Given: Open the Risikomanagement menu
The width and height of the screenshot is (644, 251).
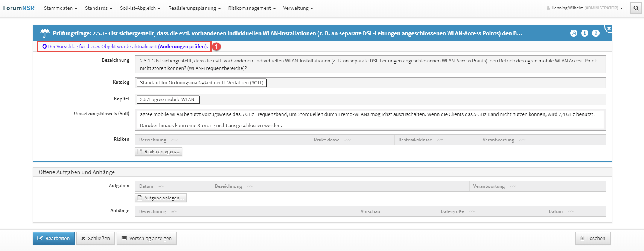Looking at the screenshot, I should tap(251, 8).
